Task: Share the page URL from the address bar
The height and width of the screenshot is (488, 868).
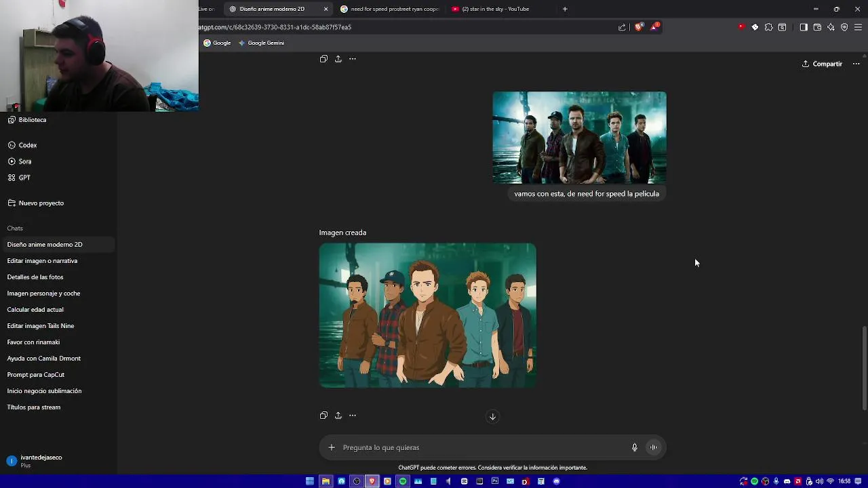Action: coord(622,27)
